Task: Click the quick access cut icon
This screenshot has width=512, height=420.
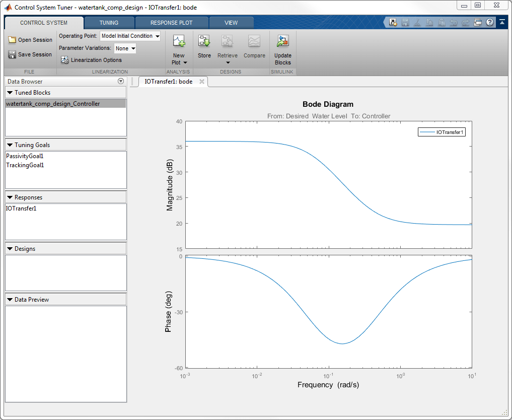Action: pyautogui.click(x=417, y=23)
